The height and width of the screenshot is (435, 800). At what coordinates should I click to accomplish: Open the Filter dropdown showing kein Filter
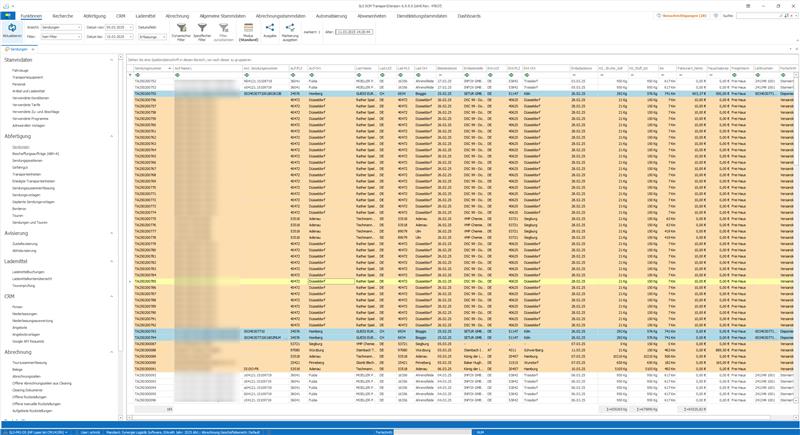coord(60,36)
